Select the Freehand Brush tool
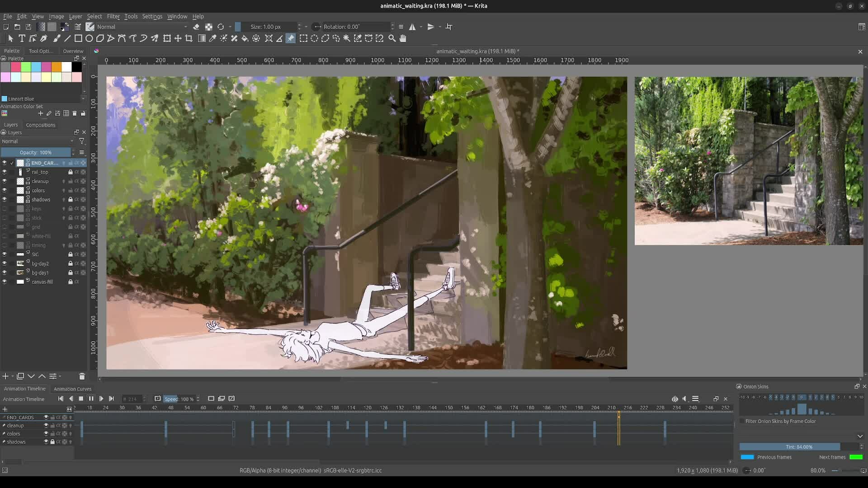This screenshot has height=488, width=868. point(57,39)
